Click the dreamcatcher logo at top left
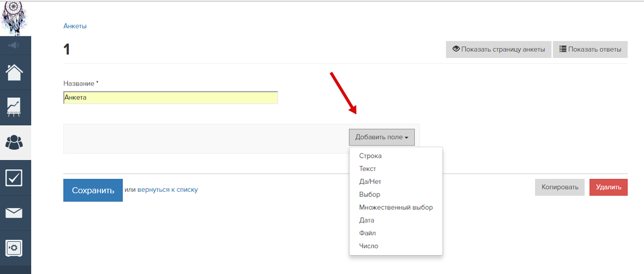Screen dimensions: 644x274 click(x=14, y=18)
